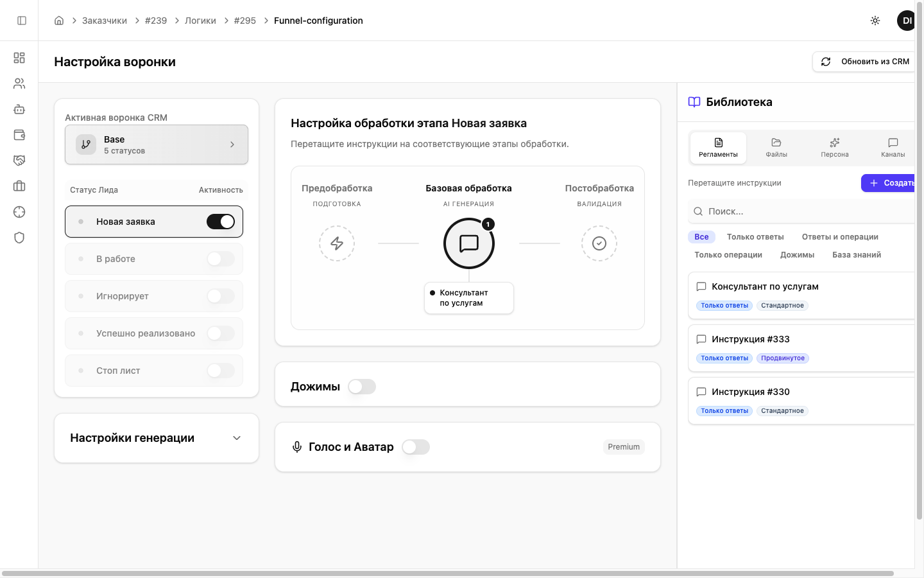This screenshot has height=578, width=924.
Task: Open the users icon in sidebar
Action: coord(19,83)
